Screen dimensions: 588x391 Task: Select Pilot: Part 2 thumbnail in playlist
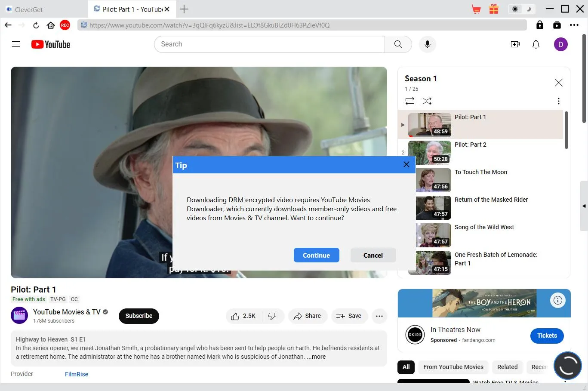(429, 152)
